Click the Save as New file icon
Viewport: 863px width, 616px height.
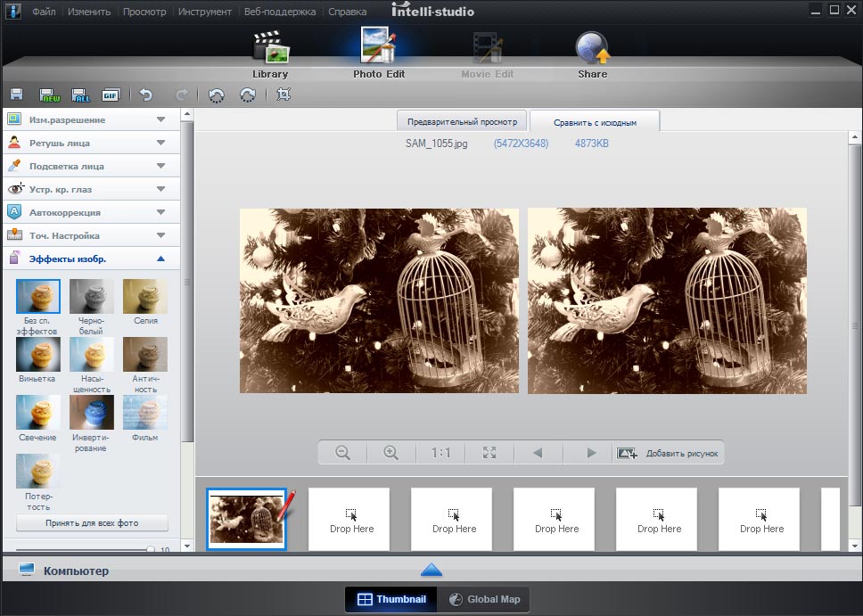[x=50, y=94]
